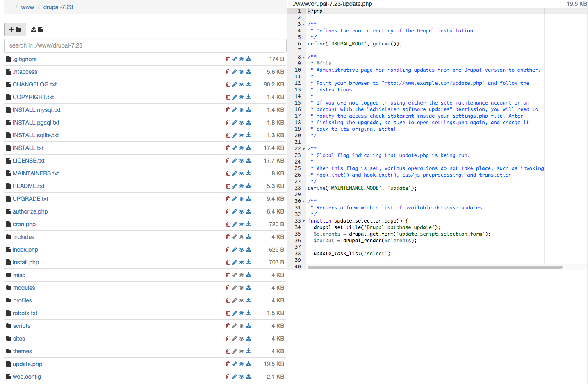Create a new folder using the toolbar icon

click(15, 29)
